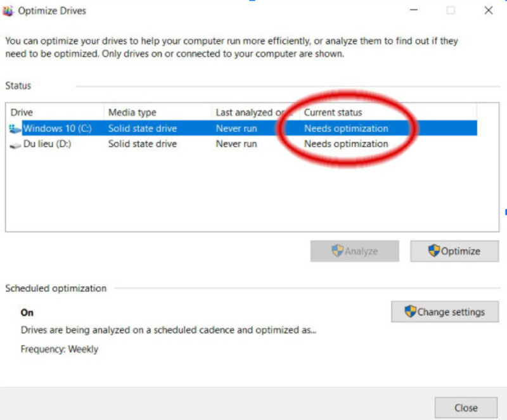The height and width of the screenshot is (420, 507).
Task: Click the Last analyzed column header
Action: (x=255, y=112)
